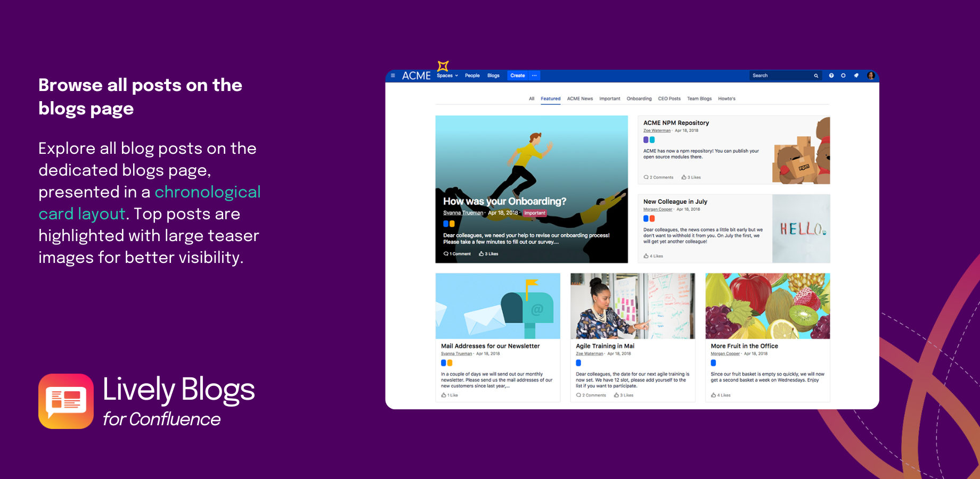Click the ACME logo in the header
The image size is (980, 479).
click(x=416, y=76)
